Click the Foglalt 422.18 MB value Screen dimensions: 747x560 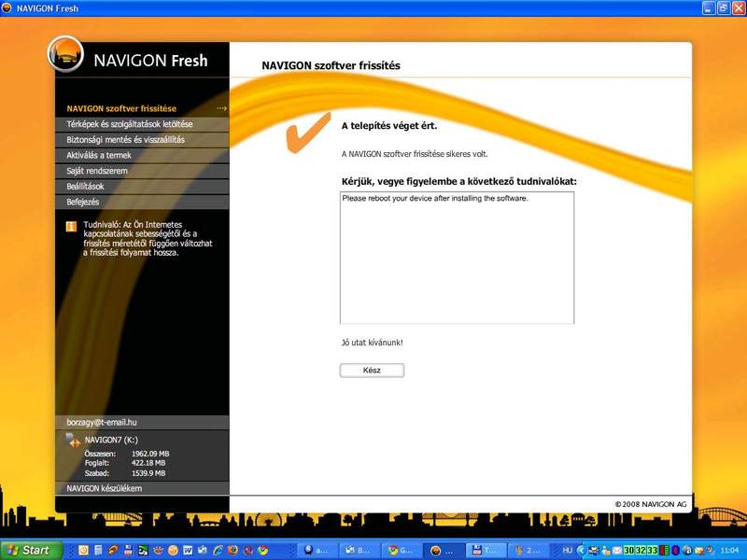pos(148,463)
